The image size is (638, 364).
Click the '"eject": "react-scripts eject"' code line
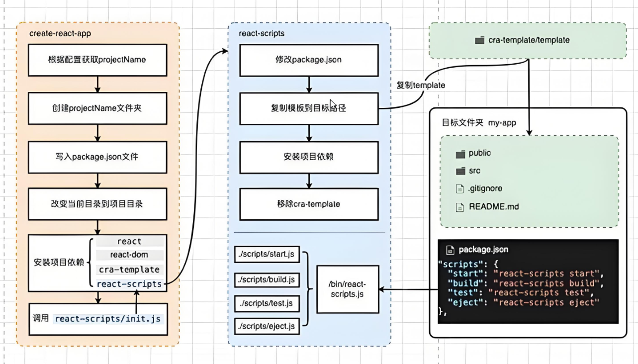coord(523,301)
